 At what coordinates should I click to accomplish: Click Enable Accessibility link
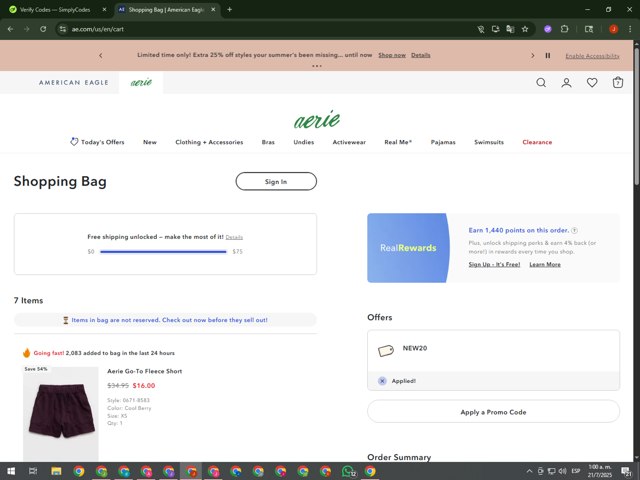(x=592, y=56)
